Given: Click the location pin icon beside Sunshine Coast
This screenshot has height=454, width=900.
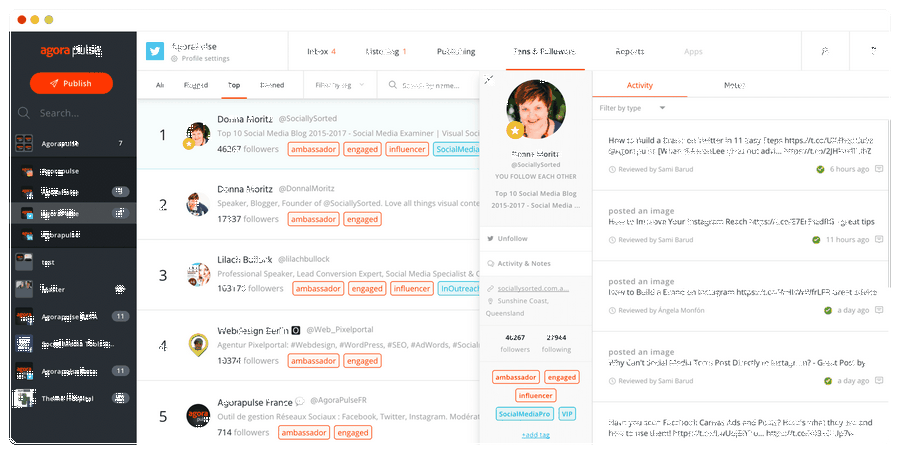Looking at the screenshot, I should (x=490, y=301).
